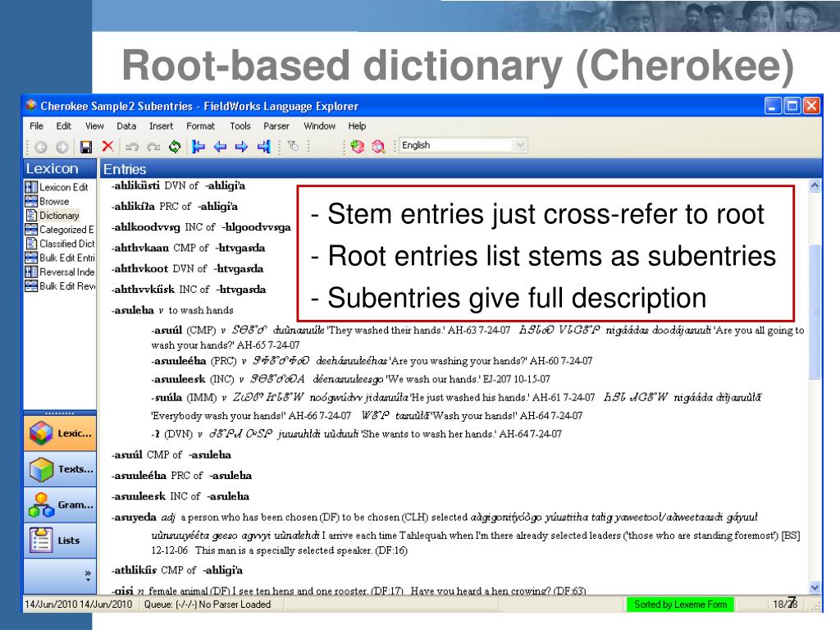Click the Forward navigation arrow icon
This screenshot has height=630, width=840.
point(62,146)
